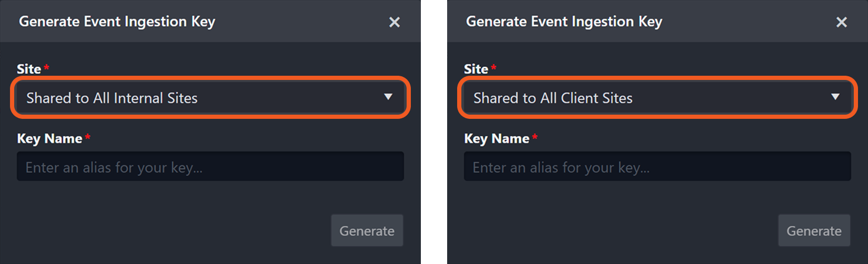Click red asterisk by Key Name, right dialog
This screenshot has height=264, width=868.
tap(535, 137)
